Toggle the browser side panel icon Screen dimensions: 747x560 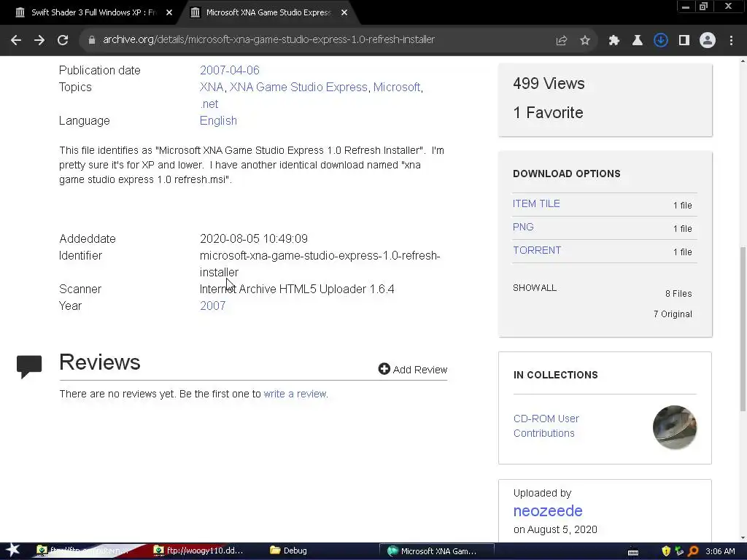pos(684,40)
